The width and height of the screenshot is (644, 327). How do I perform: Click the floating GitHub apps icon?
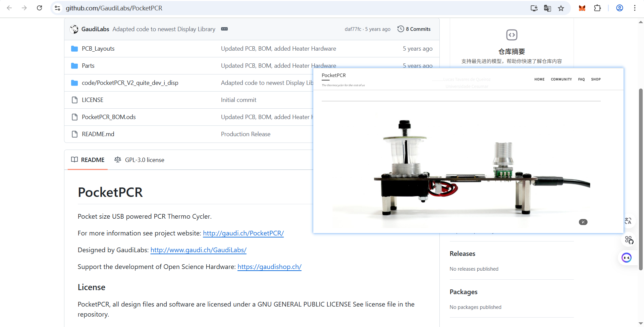(629, 240)
